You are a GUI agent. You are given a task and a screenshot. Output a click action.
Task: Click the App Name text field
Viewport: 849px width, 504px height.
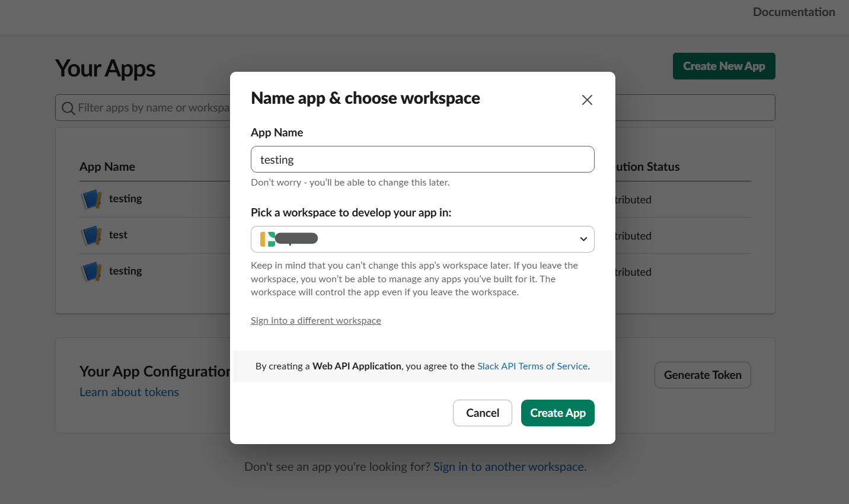point(422,160)
